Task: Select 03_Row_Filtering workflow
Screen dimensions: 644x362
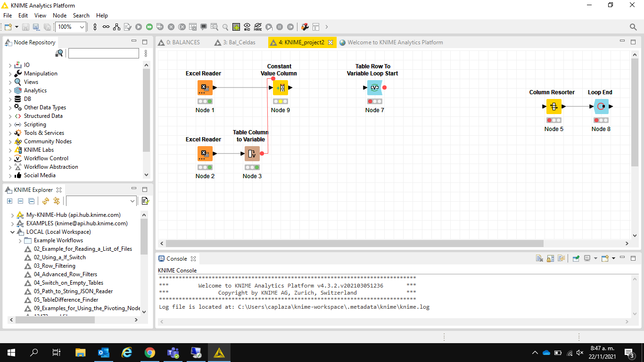Action: (x=54, y=266)
